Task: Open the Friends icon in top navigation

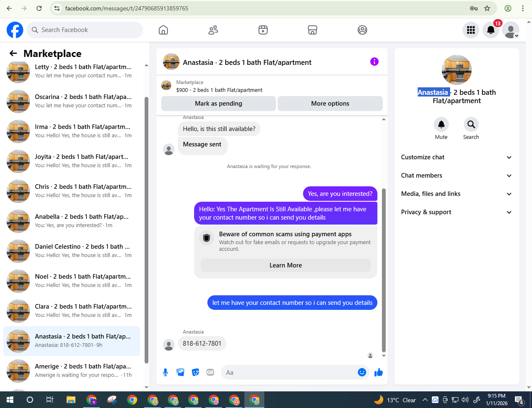Action: [213, 30]
